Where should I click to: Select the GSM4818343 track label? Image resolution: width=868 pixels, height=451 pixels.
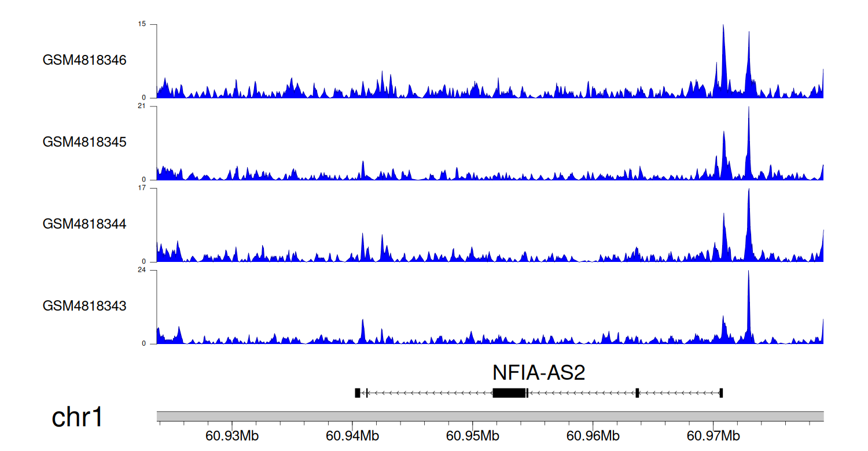point(84,305)
